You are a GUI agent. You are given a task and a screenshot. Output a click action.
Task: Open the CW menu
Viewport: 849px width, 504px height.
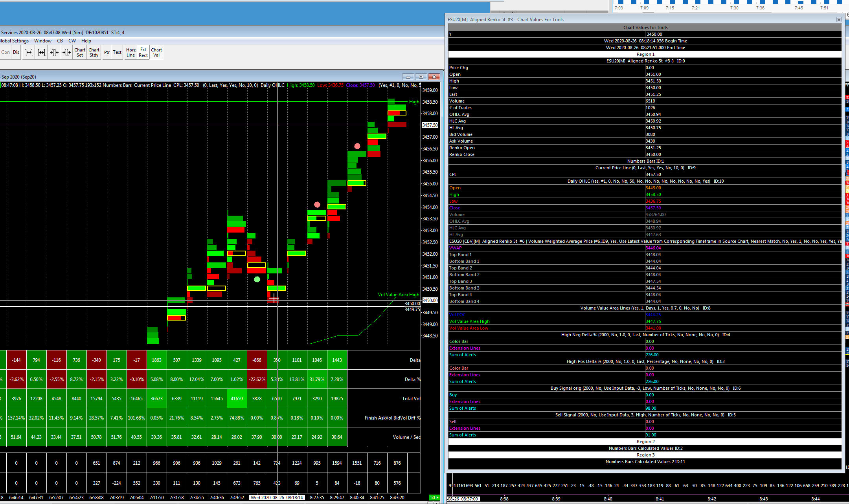point(72,41)
